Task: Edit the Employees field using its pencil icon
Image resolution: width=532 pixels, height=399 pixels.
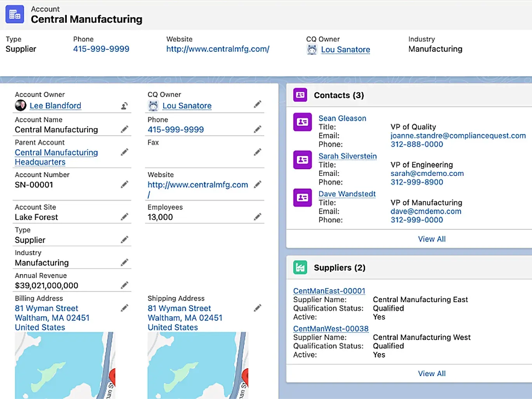Action: [257, 217]
